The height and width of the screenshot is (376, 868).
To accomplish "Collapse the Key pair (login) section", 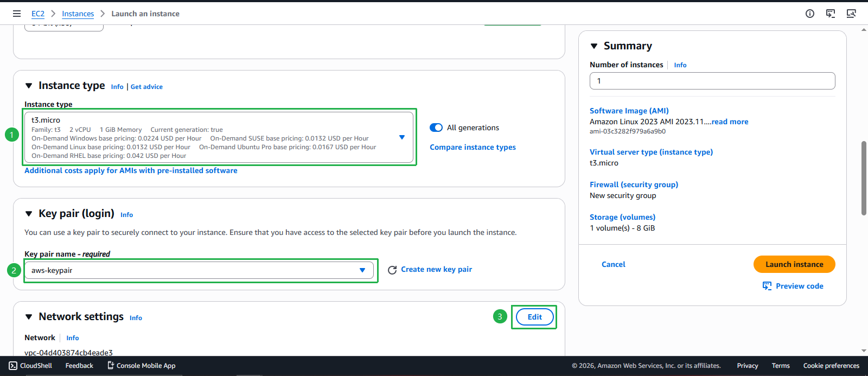I will click(29, 214).
